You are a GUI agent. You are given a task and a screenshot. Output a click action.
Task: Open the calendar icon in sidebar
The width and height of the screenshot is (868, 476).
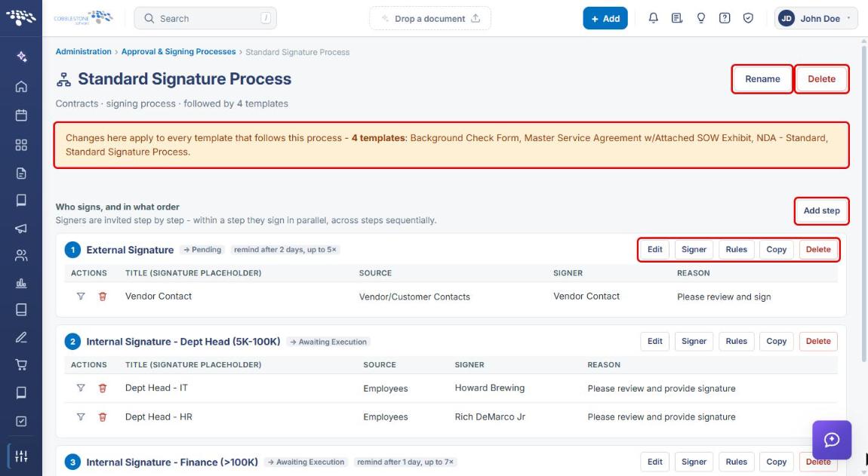(21, 115)
